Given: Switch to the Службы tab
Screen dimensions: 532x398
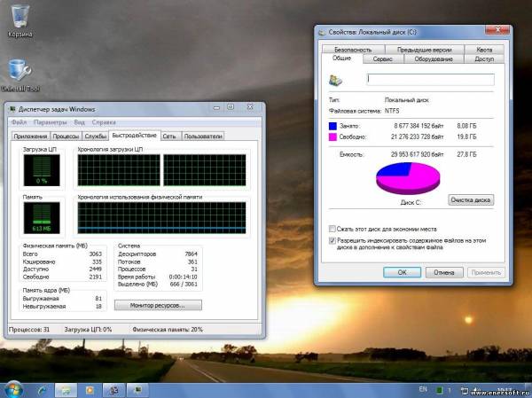Looking at the screenshot, I should coord(96,137).
